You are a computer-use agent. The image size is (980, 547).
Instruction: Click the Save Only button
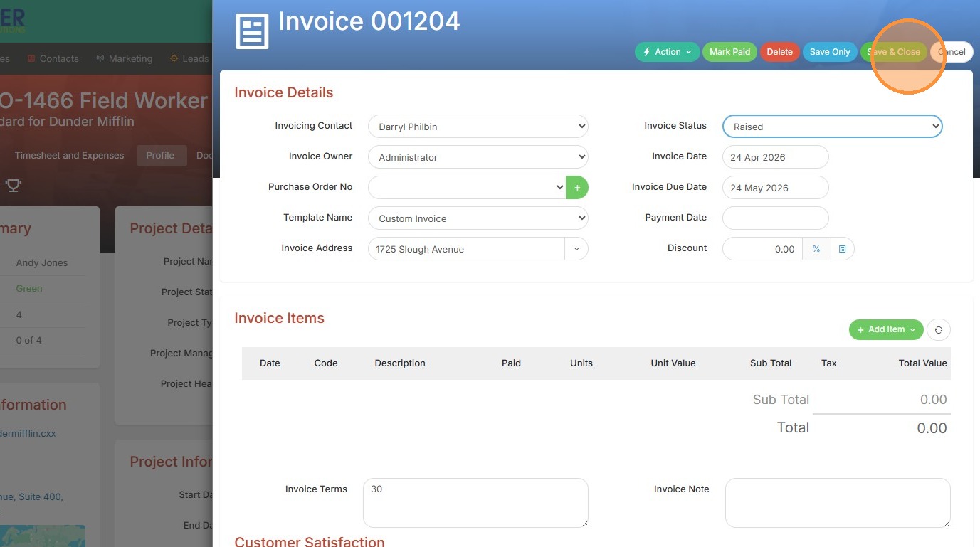pyautogui.click(x=830, y=52)
